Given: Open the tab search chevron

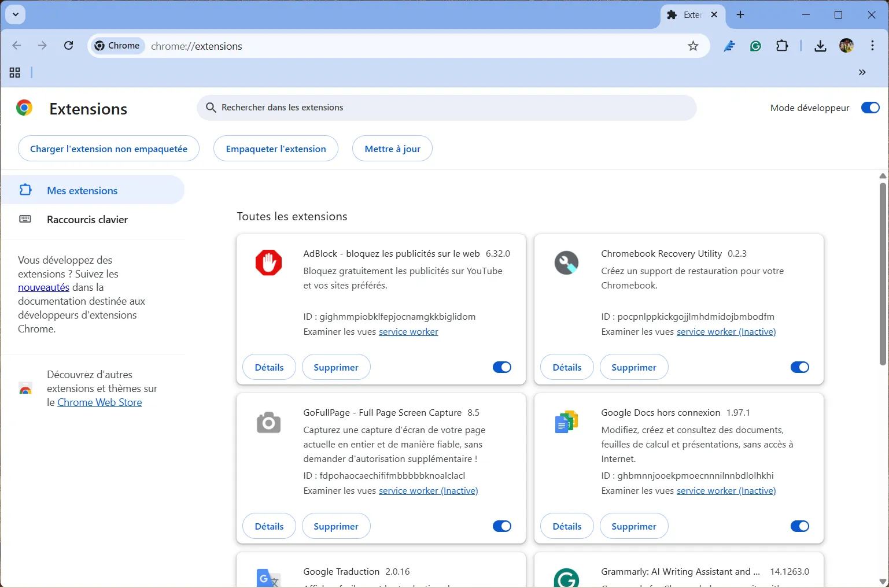Looking at the screenshot, I should 16,14.
